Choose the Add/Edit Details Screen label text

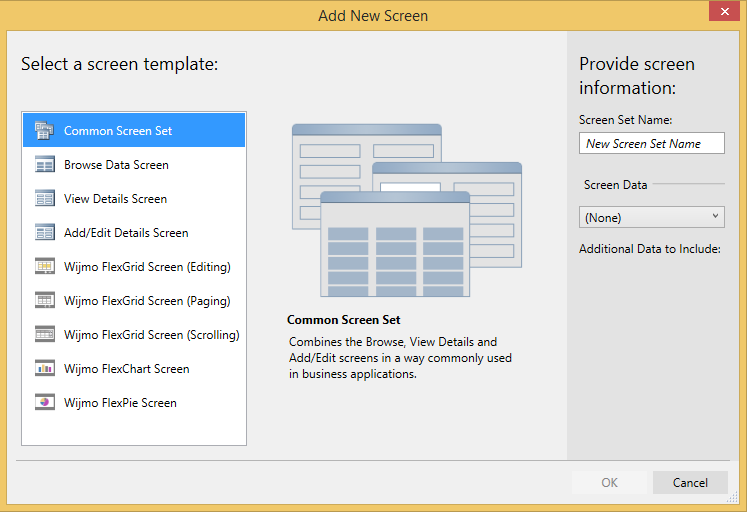(126, 233)
